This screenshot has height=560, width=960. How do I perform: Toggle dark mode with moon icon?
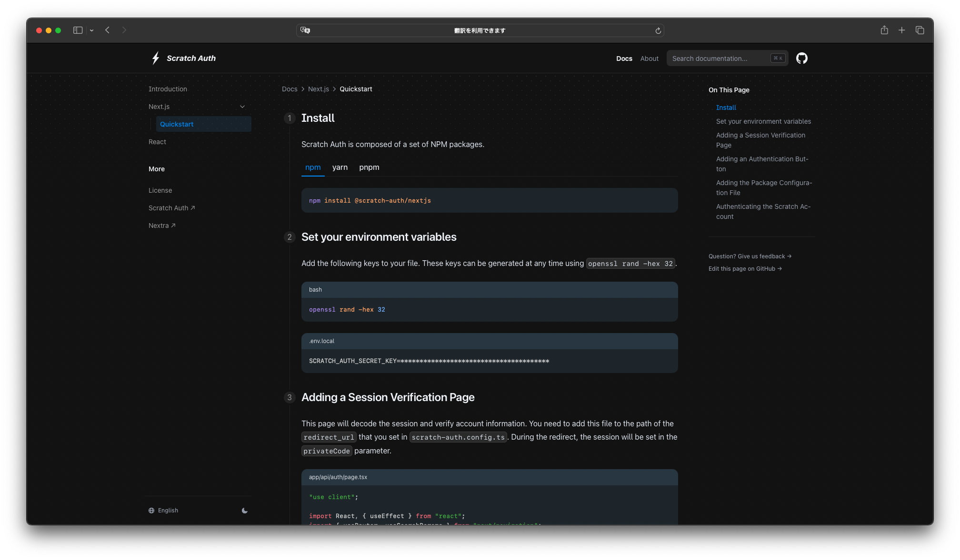[x=245, y=511]
